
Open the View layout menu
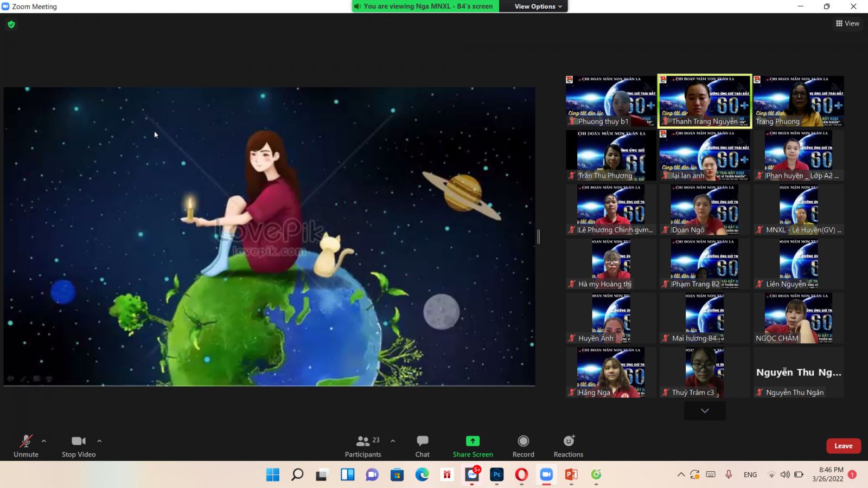(847, 23)
